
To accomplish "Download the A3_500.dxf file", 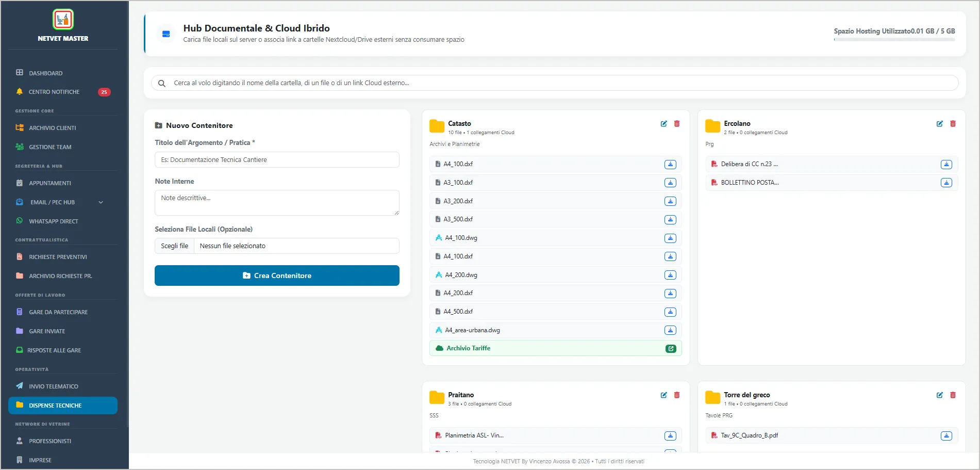I will click(x=670, y=220).
